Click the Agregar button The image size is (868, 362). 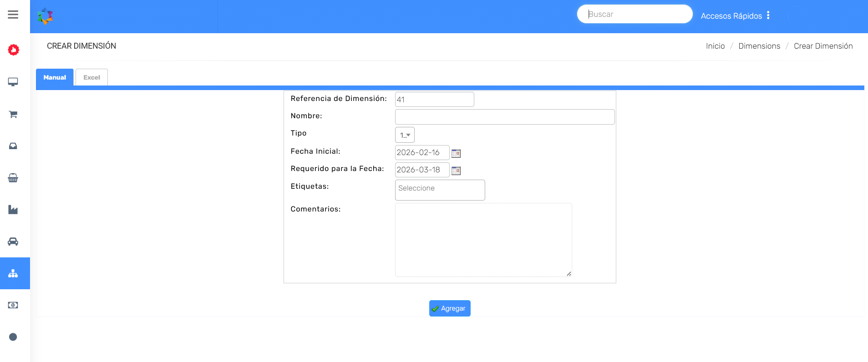pyautogui.click(x=450, y=308)
